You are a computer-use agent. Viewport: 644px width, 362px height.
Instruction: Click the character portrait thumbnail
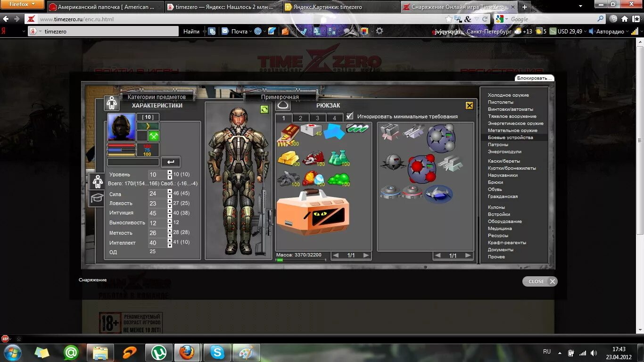click(x=121, y=127)
